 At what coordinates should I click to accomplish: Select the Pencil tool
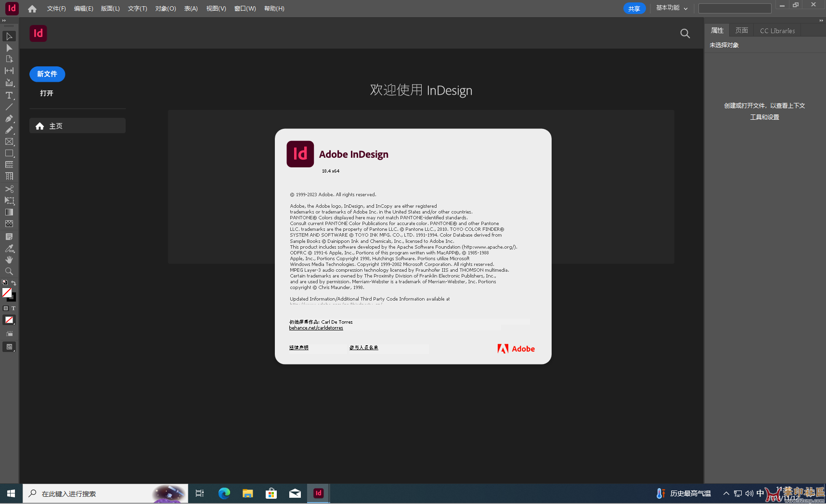click(9, 130)
